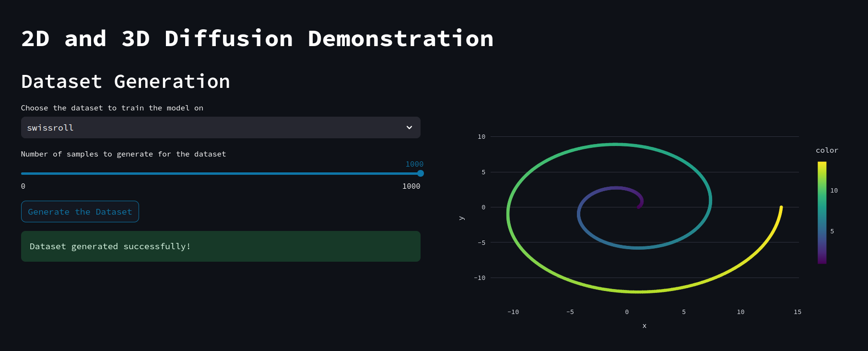
Task: Click the 'y' axis title left of the plot
Action: [x=462, y=218]
